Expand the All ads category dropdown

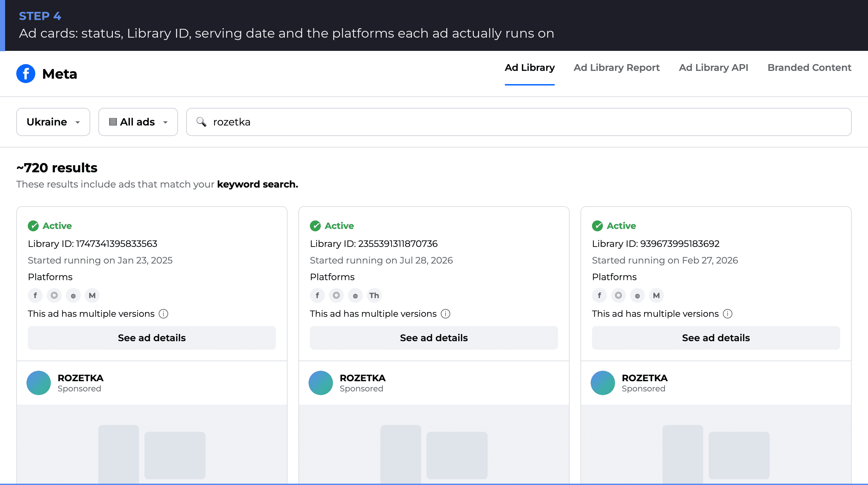[x=138, y=122]
